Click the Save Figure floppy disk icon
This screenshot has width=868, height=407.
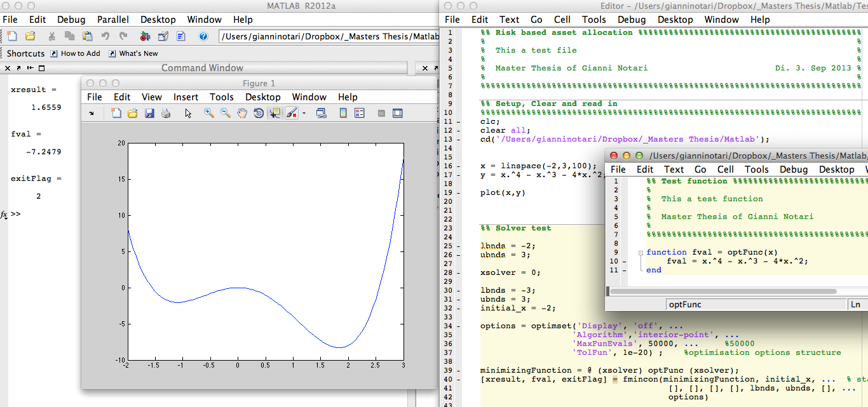tap(149, 113)
